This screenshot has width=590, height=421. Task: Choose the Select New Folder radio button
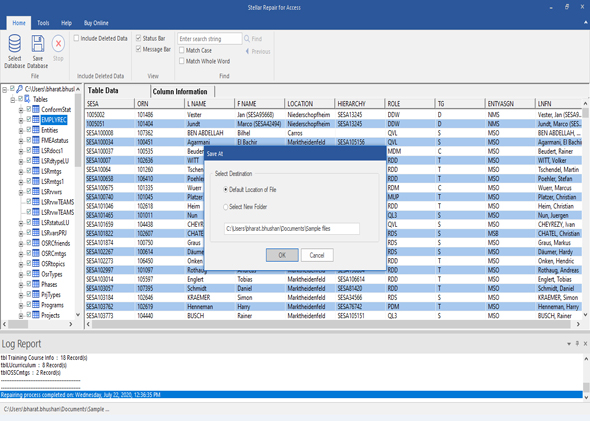tap(225, 207)
